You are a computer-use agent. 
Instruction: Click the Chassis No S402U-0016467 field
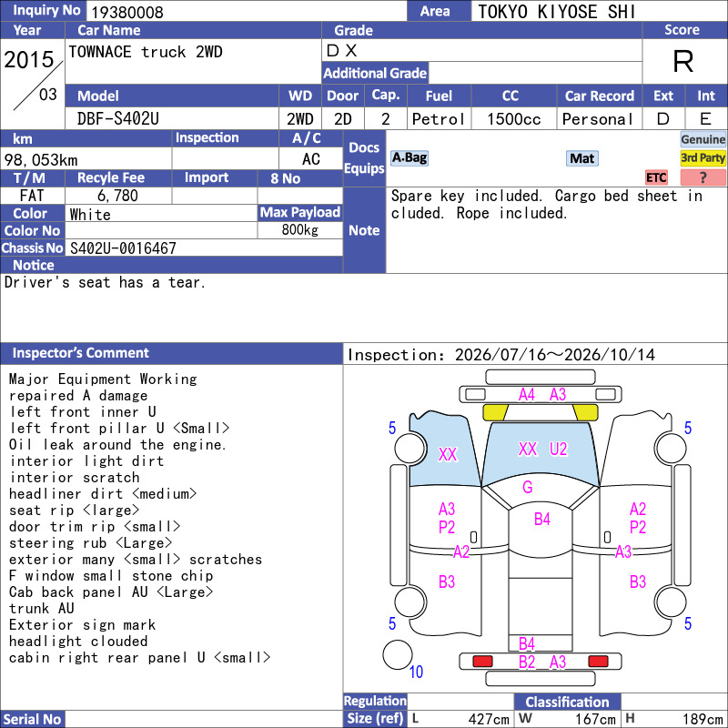tap(204, 248)
